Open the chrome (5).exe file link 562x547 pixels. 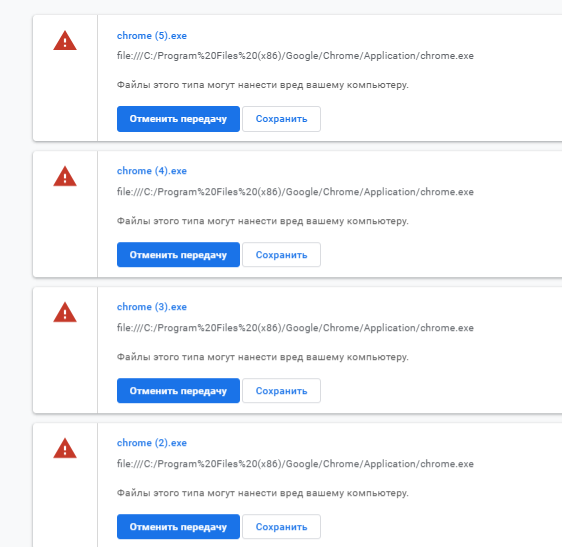click(x=152, y=36)
